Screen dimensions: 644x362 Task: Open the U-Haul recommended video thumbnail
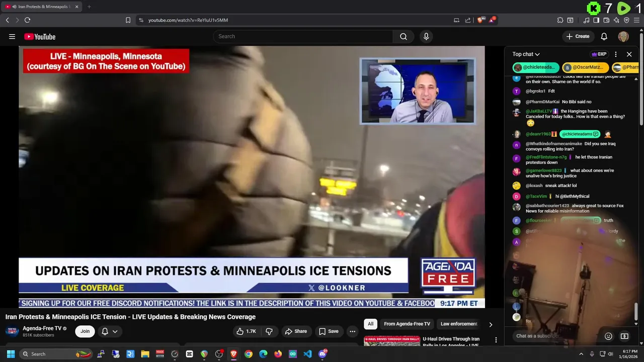[392, 341]
